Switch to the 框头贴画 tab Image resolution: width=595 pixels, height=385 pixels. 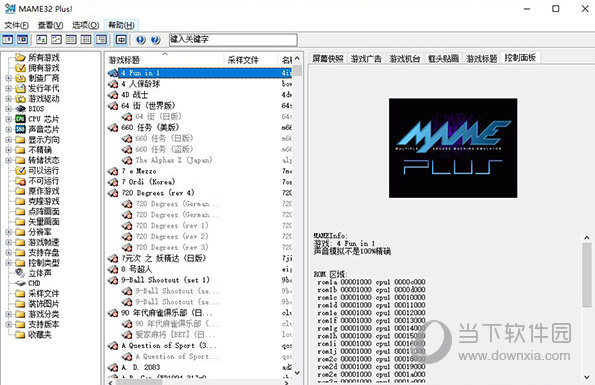443,58
